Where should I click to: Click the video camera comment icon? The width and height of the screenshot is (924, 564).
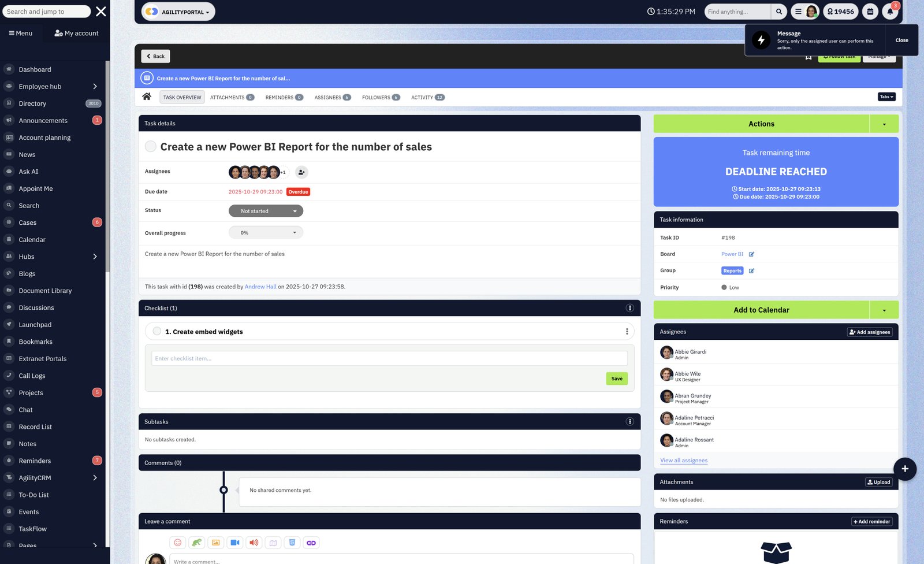click(234, 543)
